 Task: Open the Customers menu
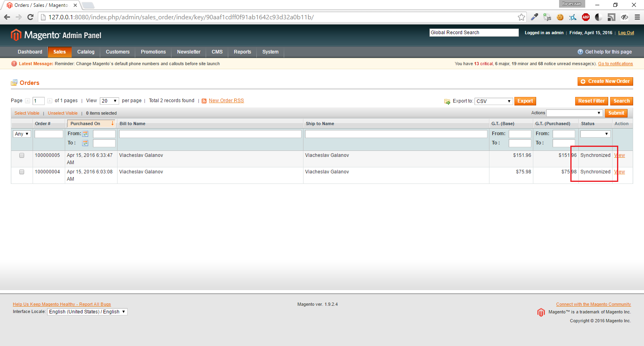click(118, 52)
